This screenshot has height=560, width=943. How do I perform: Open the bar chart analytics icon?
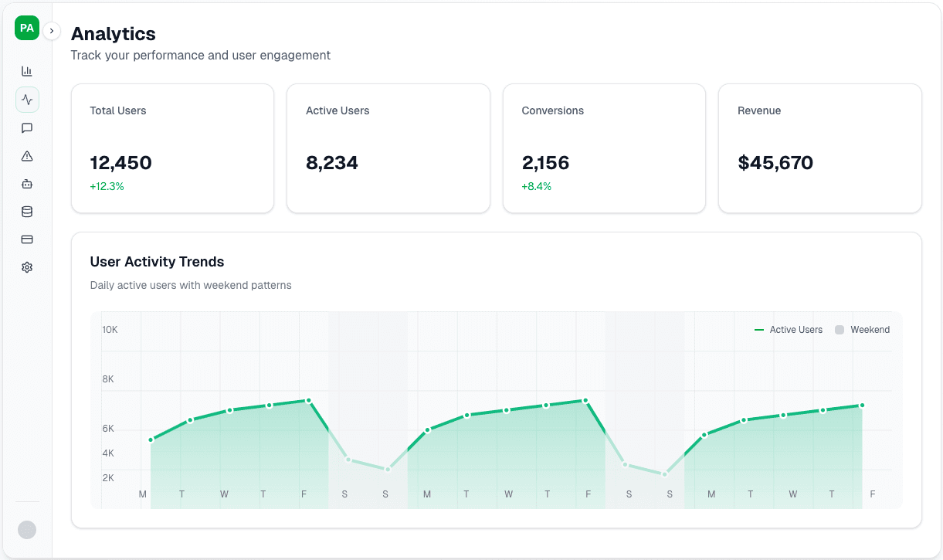pos(27,70)
